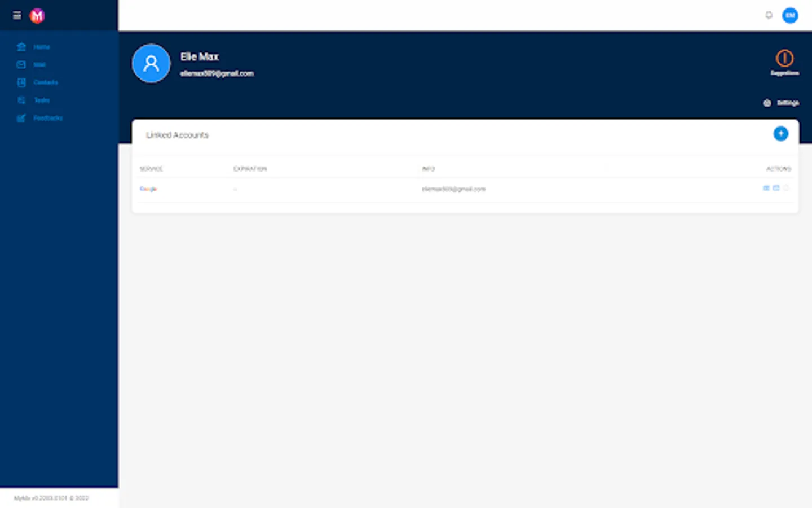Viewport: 812px width, 508px height.
Task: Open Feedbacks from the sidebar
Action: point(48,118)
